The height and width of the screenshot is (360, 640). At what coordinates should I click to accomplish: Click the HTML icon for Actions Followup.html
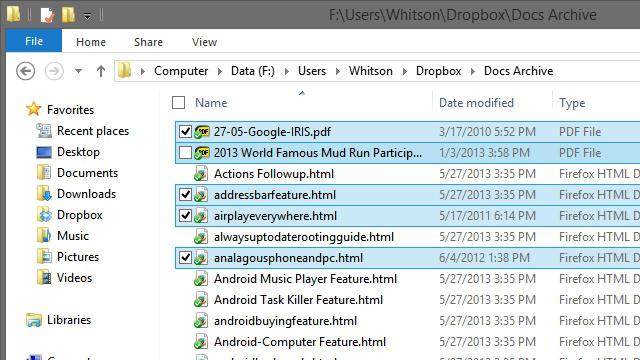click(201, 174)
